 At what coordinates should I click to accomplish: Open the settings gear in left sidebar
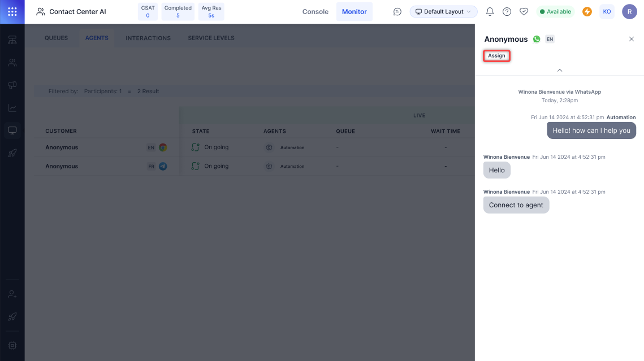point(12,345)
